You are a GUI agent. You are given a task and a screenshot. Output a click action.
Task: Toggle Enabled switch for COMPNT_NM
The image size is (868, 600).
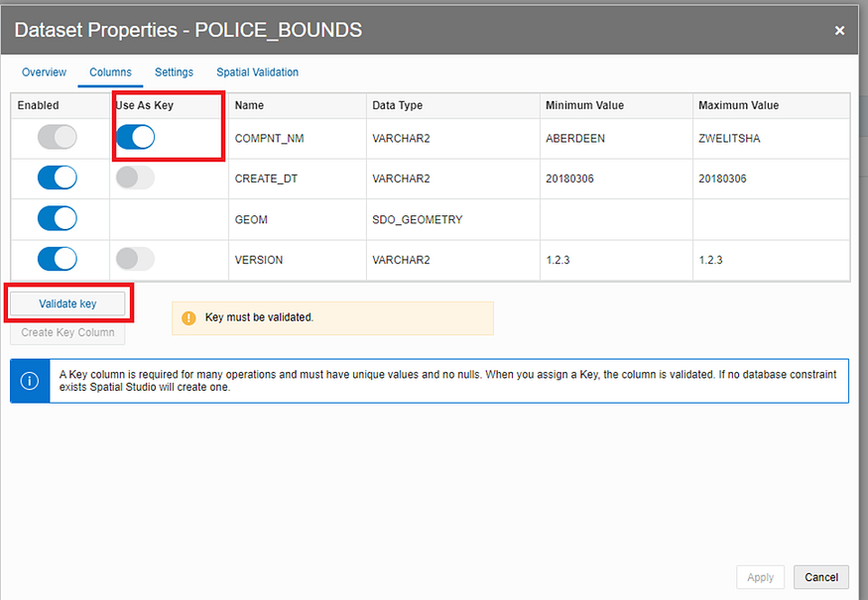[57, 137]
